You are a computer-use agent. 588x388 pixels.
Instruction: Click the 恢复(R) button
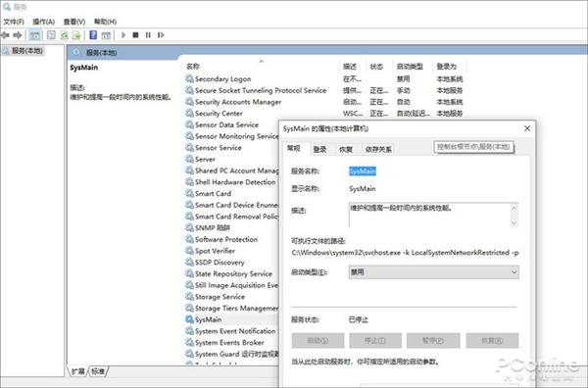pos(492,340)
